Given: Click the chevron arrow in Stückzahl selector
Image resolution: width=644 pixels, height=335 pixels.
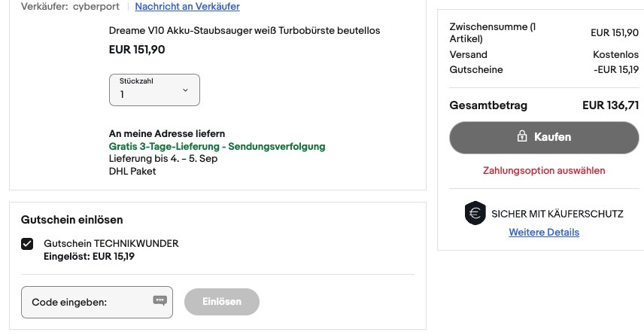Looking at the screenshot, I should click(x=186, y=90).
